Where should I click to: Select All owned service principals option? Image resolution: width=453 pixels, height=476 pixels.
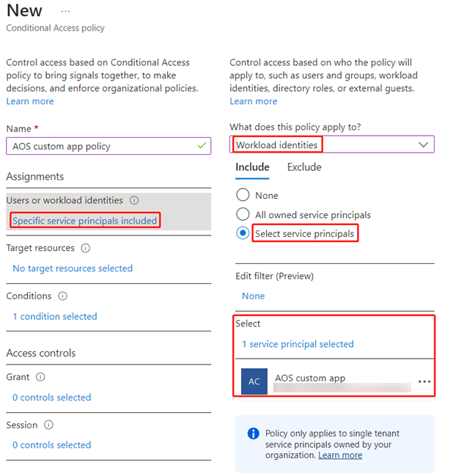243,215
